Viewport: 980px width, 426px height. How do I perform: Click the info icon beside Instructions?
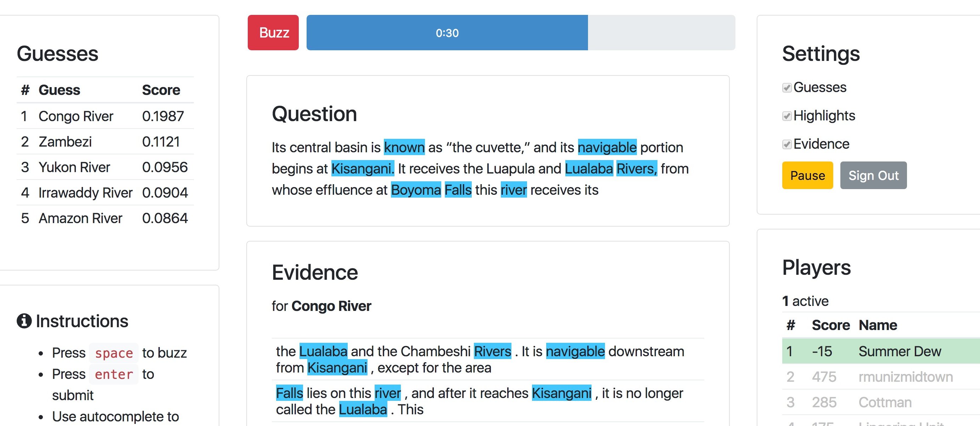[24, 321]
